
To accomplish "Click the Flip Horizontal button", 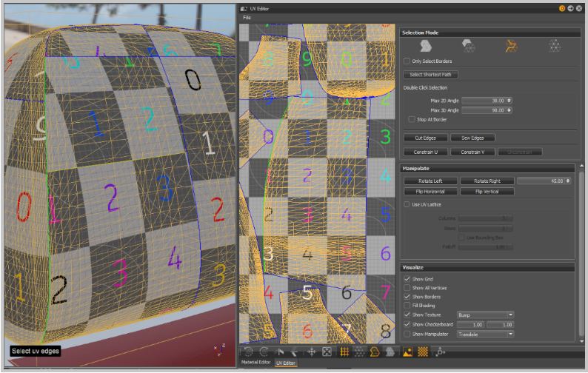I will [x=430, y=191].
